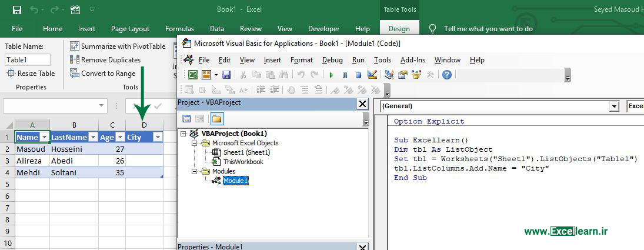Screen dimensions: 644x250
Task: Open the Insert UserForm dropdown arrow
Action: [216, 75]
